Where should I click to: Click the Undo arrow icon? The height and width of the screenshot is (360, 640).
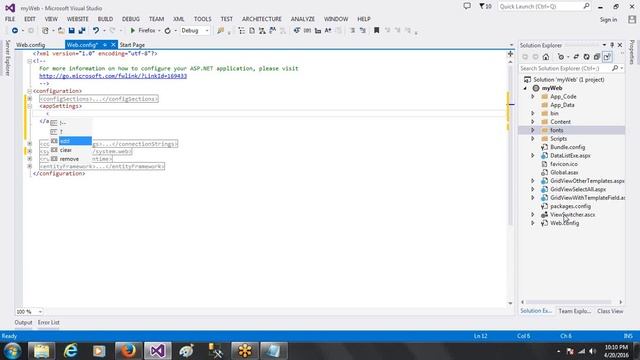point(96,31)
